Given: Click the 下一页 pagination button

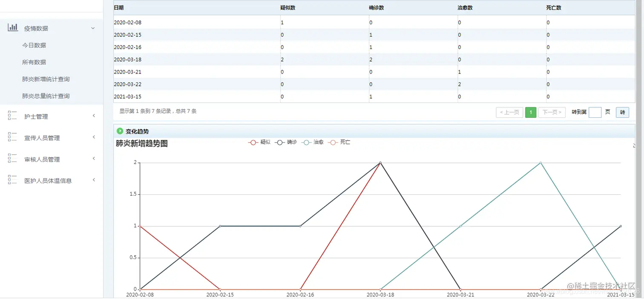Looking at the screenshot, I should coord(552,112).
